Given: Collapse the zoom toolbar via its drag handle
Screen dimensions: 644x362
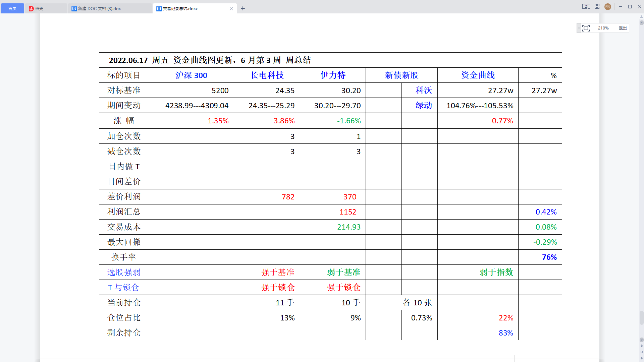Looking at the screenshot, I should pos(579,28).
